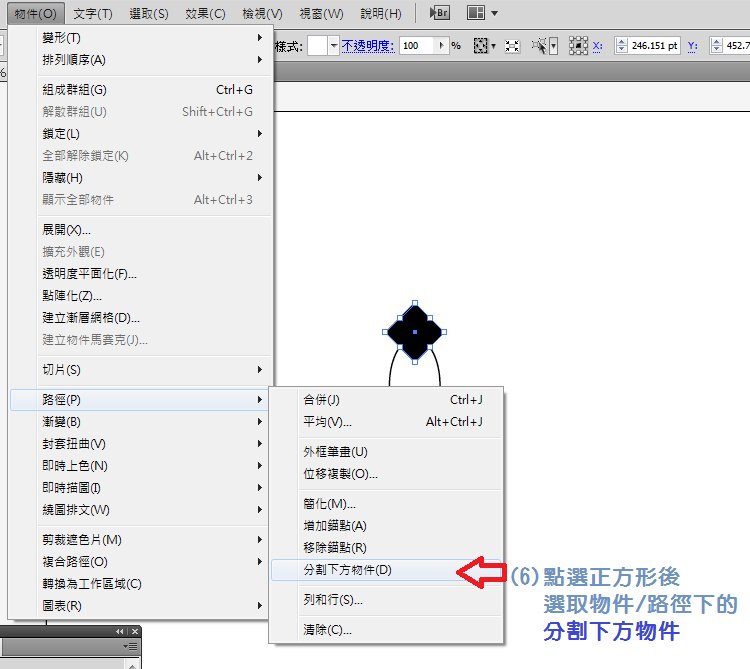Open the select similar options dropdown
The width and height of the screenshot is (750, 669).
pyautogui.click(x=553, y=46)
